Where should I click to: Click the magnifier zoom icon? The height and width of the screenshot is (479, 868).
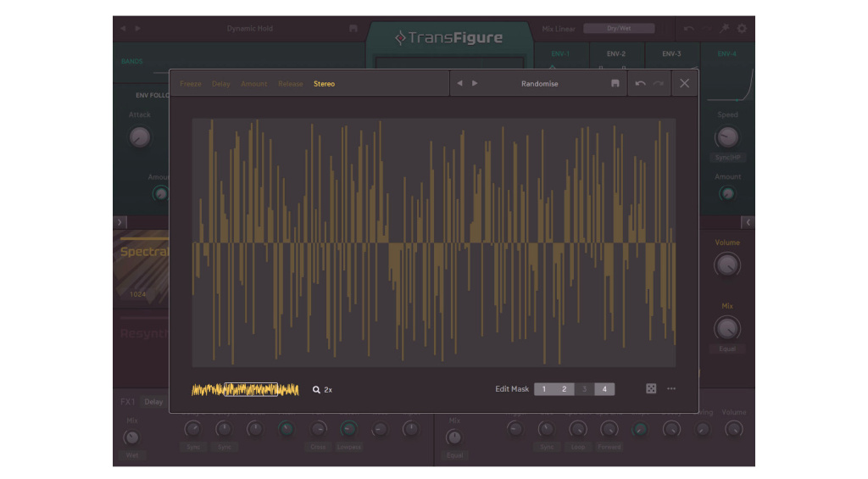(x=316, y=390)
